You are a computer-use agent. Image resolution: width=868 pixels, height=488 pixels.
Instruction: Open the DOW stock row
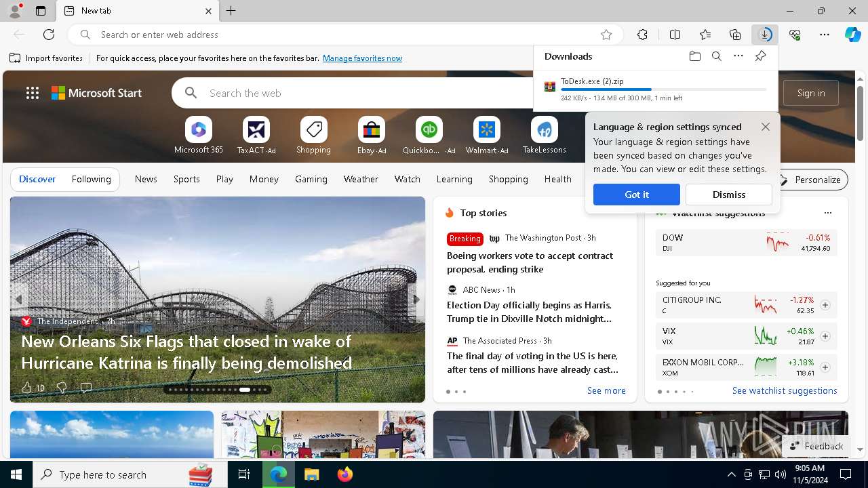[x=746, y=243]
